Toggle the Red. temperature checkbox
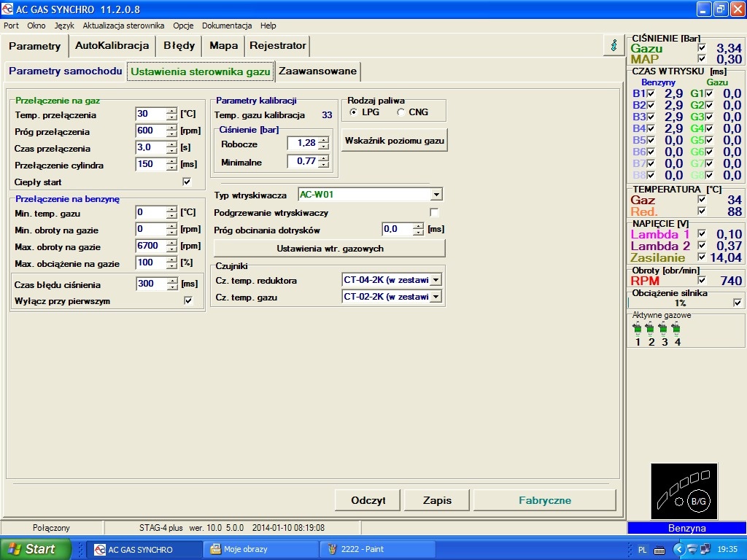Viewport: 747px width, 560px height. pos(702,211)
